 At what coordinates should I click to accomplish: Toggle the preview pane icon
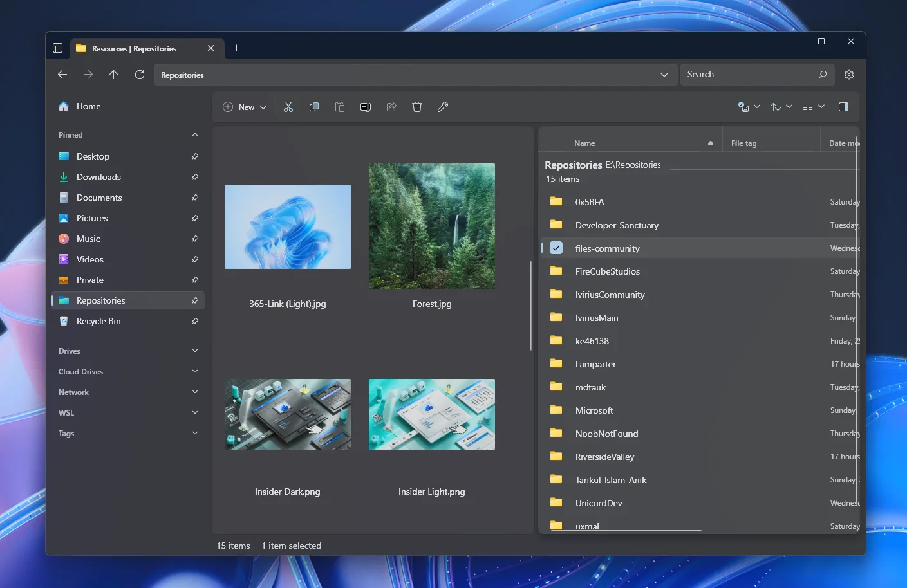tap(843, 107)
